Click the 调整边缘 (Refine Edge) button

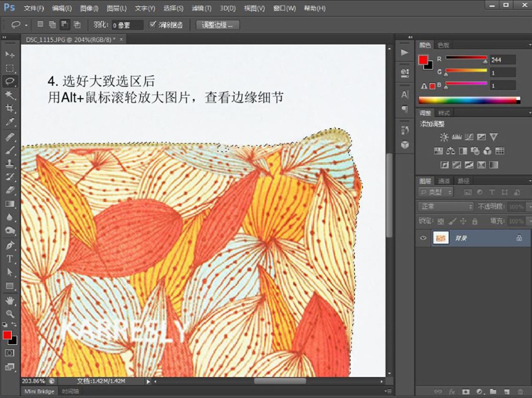coord(218,25)
